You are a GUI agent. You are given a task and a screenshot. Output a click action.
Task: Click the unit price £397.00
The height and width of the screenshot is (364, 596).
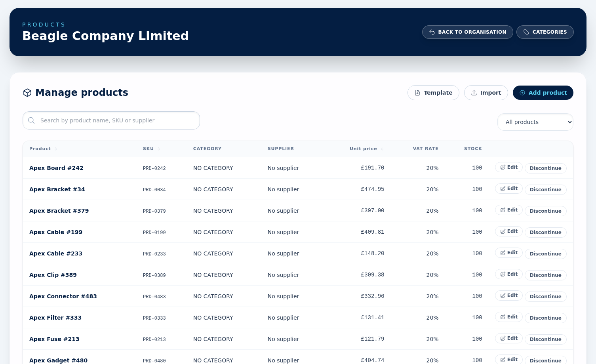pos(373,211)
